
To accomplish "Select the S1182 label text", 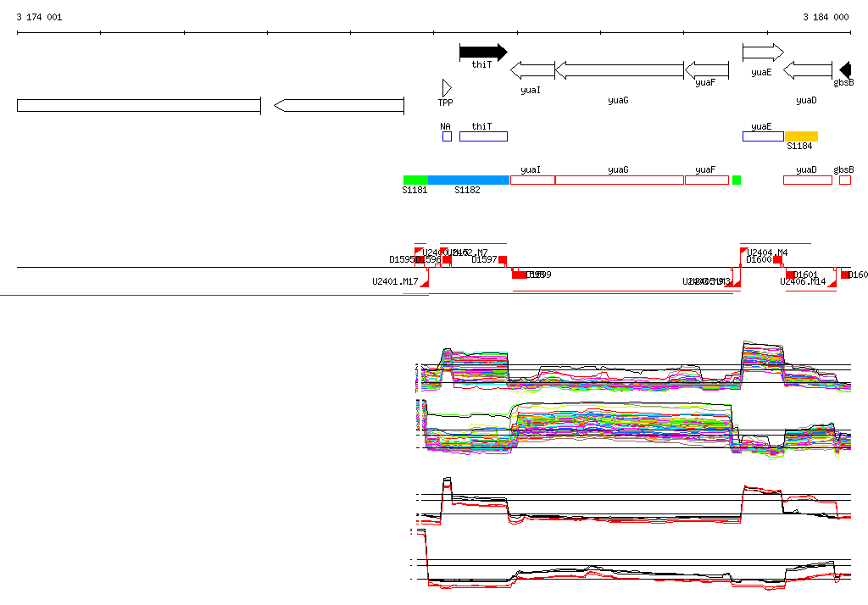I will coord(467,190).
